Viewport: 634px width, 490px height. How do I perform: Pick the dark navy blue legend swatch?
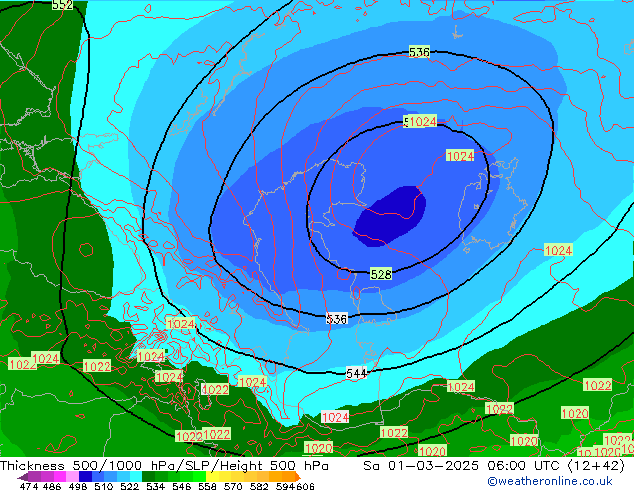[85, 476]
